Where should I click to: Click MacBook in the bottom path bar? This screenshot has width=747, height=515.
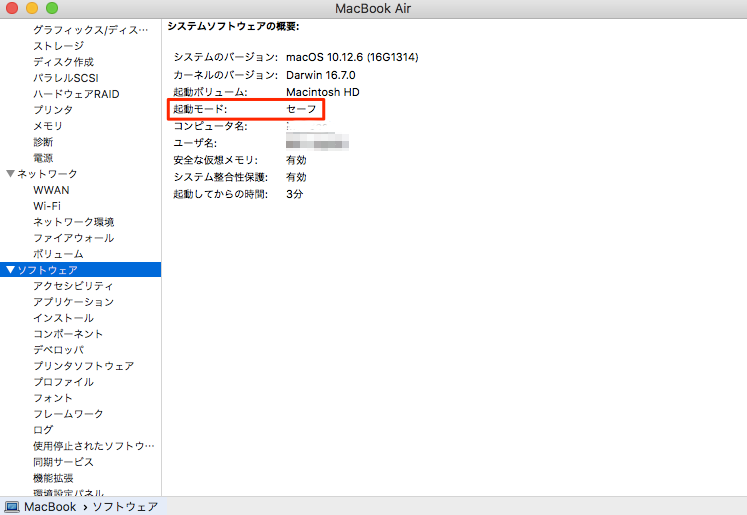(50, 506)
